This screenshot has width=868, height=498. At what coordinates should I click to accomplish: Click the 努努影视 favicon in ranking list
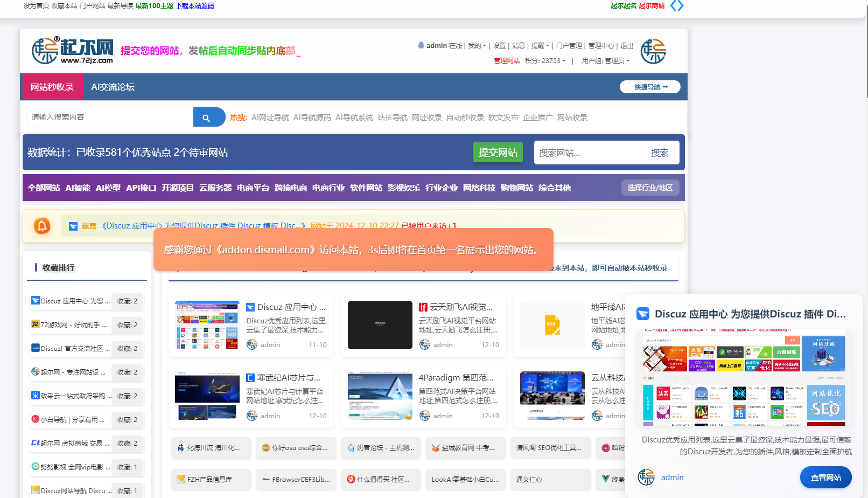pos(36,466)
